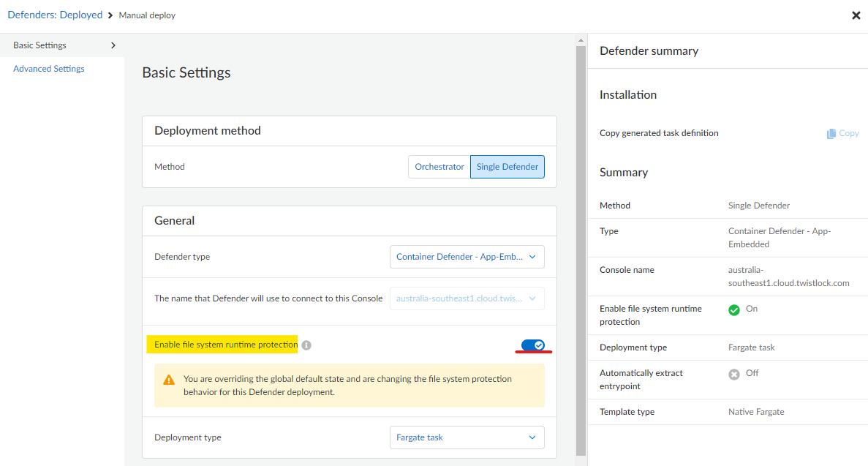Switch to Advanced Settings
This screenshot has width=868, height=466.
click(x=48, y=68)
